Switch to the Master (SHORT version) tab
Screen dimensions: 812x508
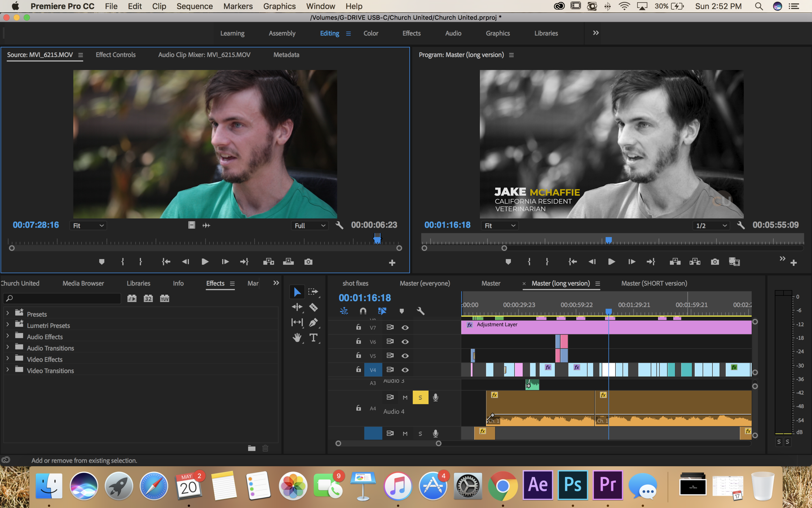(654, 283)
